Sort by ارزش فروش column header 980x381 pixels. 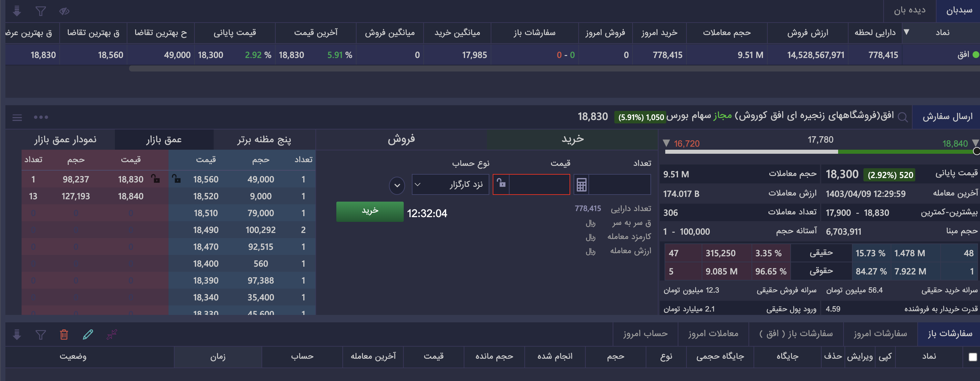click(x=808, y=33)
